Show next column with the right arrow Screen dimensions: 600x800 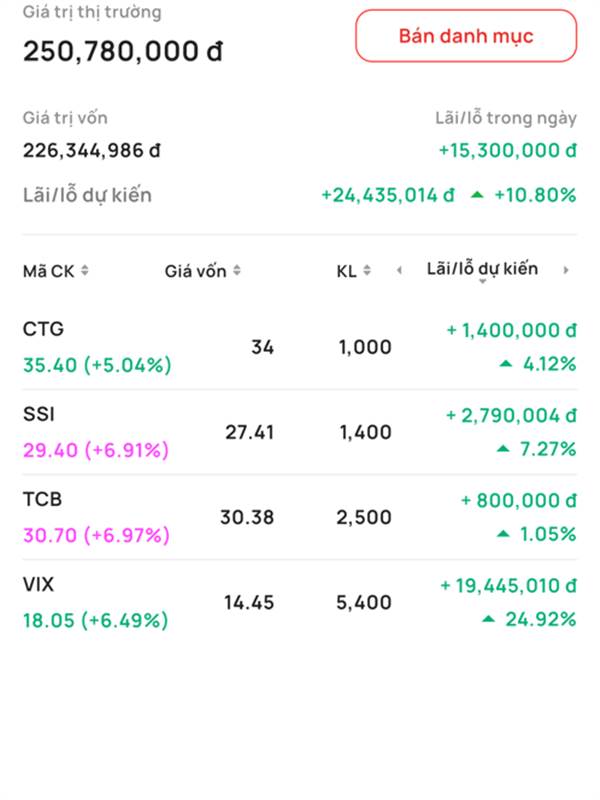[566, 270]
